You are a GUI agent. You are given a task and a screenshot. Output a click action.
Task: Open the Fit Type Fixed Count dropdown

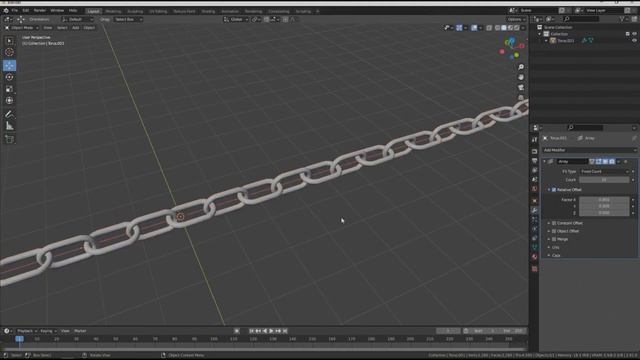click(604, 172)
